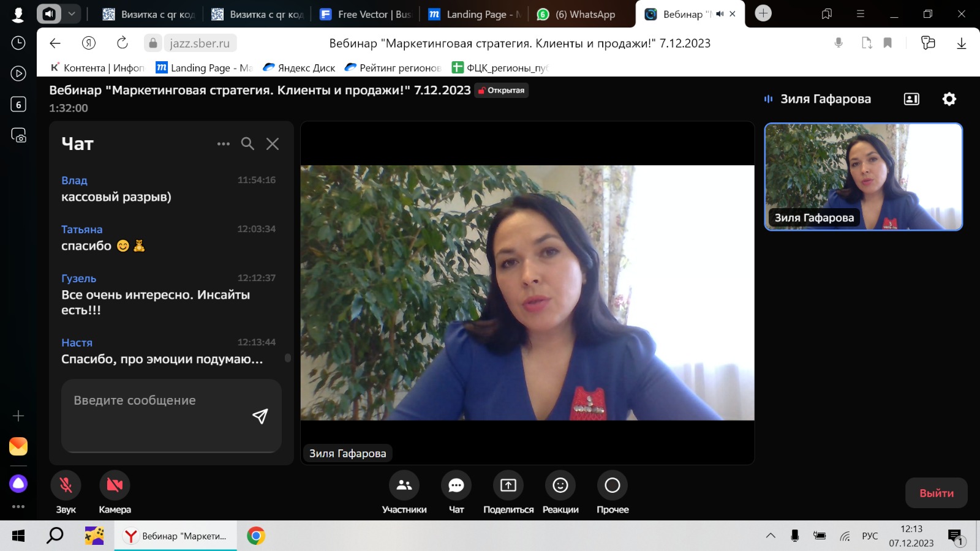This screenshot has width=980, height=551.
Task: Open Windows Start menu
Action: pyautogui.click(x=18, y=536)
